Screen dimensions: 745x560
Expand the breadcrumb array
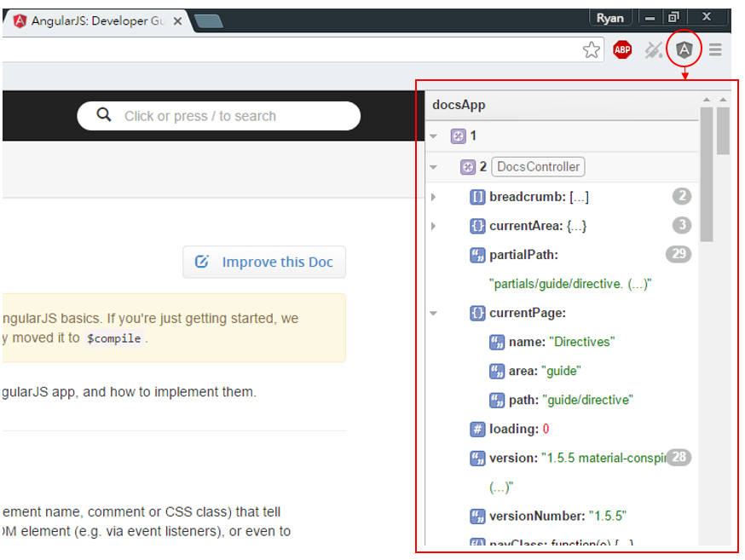(433, 197)
